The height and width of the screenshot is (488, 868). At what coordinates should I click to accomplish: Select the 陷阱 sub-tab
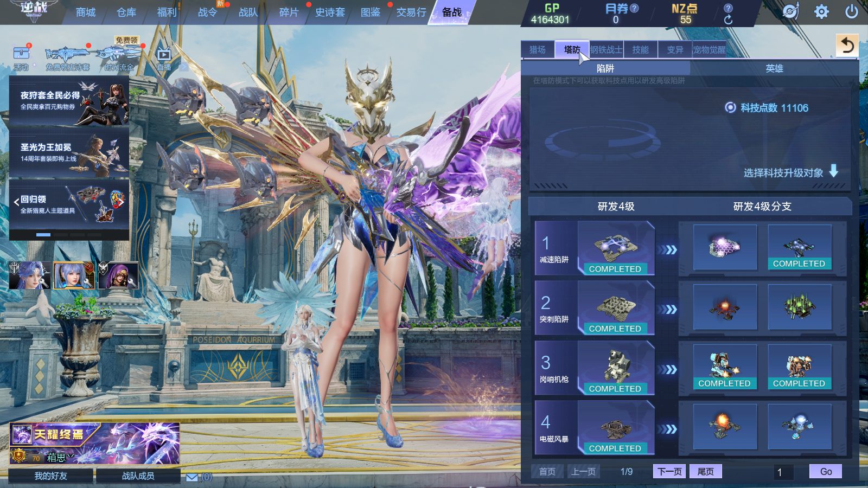605,68
